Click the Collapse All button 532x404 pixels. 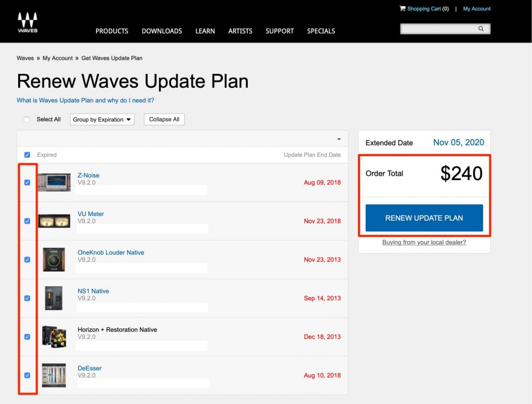(x=164, y=119)
